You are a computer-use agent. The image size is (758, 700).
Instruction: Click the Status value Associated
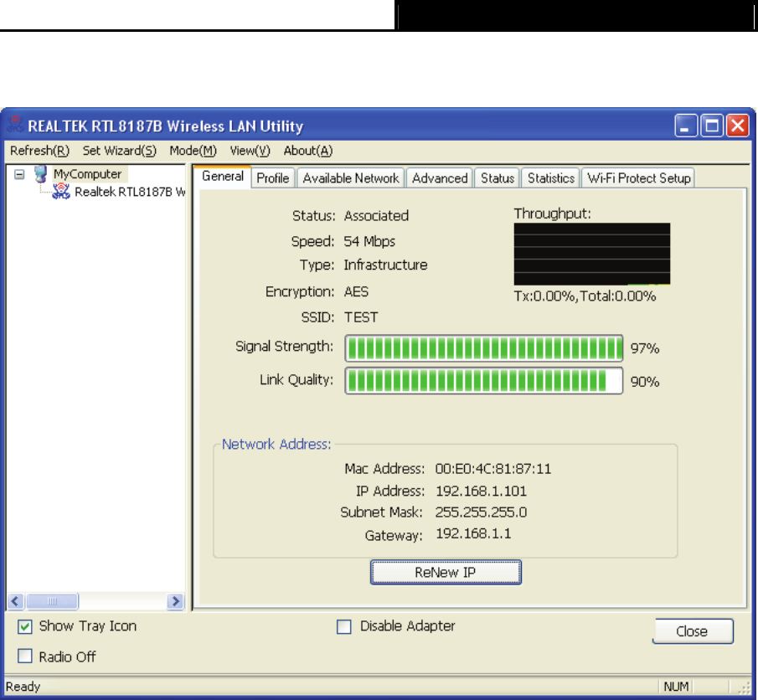click(x=377, y=215)
